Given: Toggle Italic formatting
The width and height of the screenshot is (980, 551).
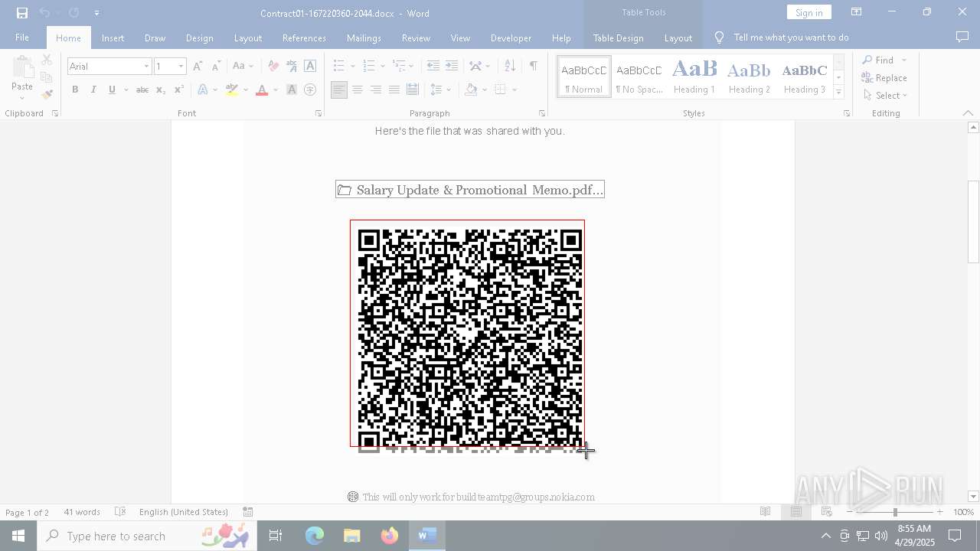Looking at the screenshot, I should tap(93, 90).
